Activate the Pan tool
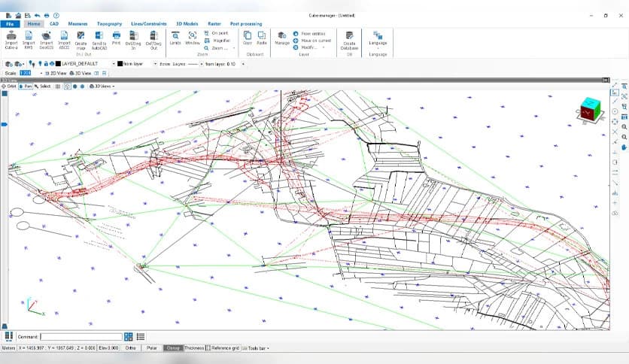 click(x=26, y=86)
